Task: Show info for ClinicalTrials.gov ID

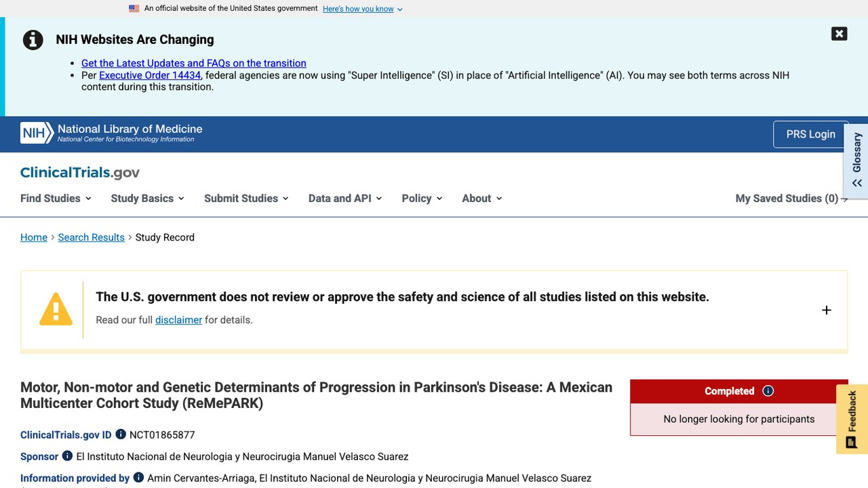Action: (121, 434)
